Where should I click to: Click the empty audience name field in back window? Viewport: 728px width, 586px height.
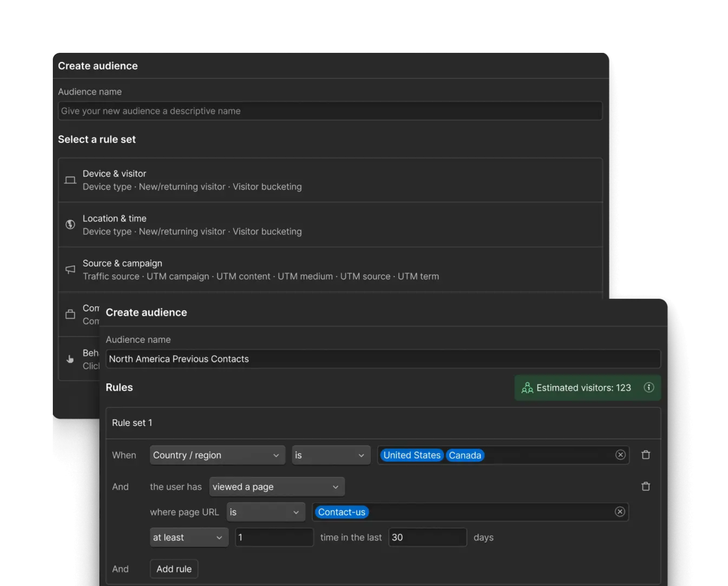click(x=330, y=111)
